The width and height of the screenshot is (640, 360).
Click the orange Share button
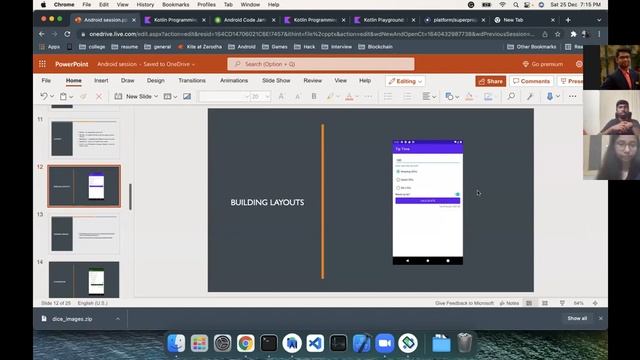coord(491,81)
